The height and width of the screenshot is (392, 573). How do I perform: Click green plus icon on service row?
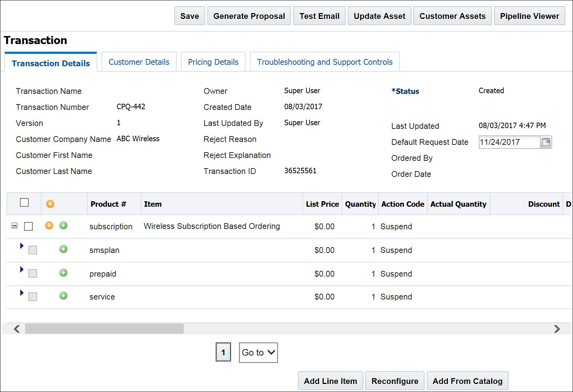pyautogui.click(x=63, y=296)
